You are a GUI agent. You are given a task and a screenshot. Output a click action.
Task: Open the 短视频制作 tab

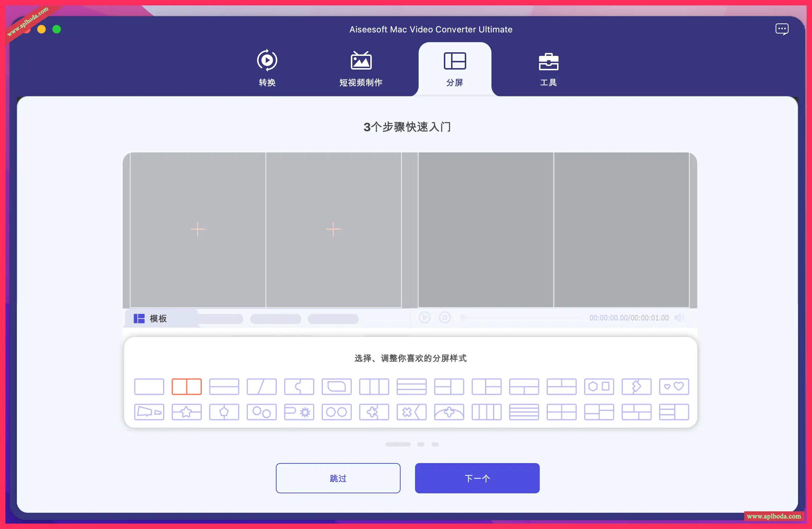[x=361, y=68]
